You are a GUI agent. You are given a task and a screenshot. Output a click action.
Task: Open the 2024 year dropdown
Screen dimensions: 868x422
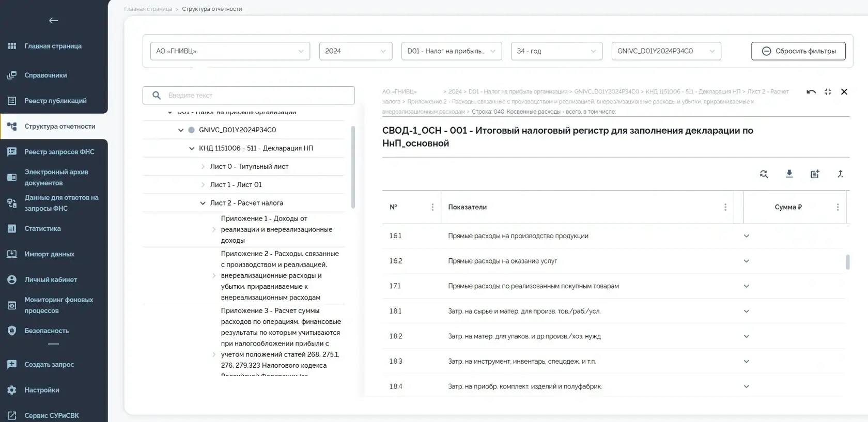point(356,51)
